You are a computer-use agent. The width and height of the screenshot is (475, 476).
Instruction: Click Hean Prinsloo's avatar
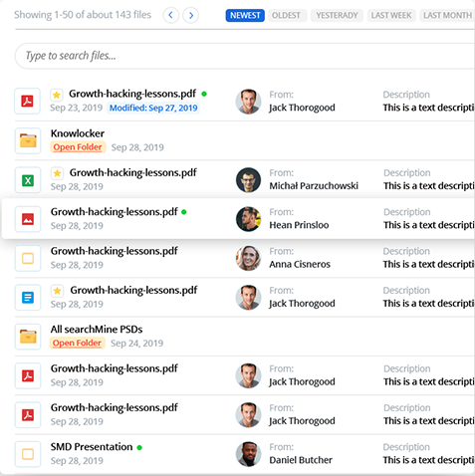(x=248, y=219)
